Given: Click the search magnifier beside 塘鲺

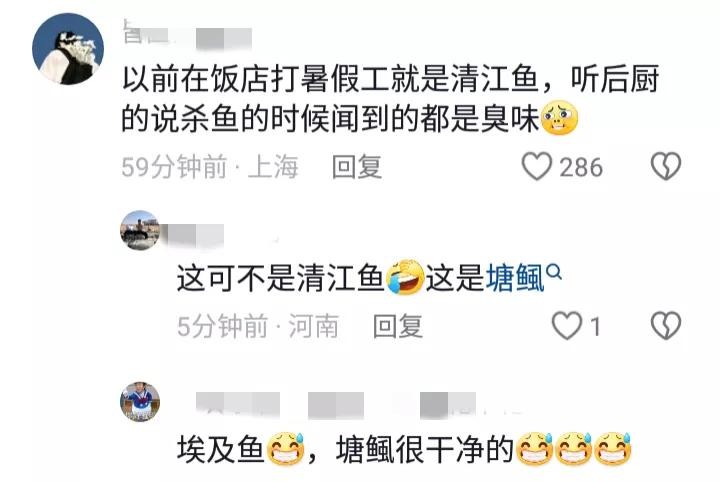Looking at the screenshot, I should [x=554, y=272].
